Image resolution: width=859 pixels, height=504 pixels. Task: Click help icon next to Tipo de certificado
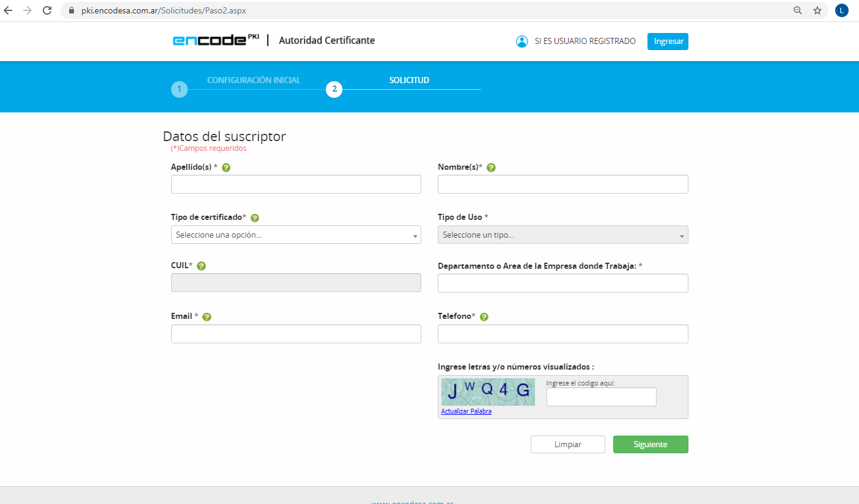pos(255,218)
